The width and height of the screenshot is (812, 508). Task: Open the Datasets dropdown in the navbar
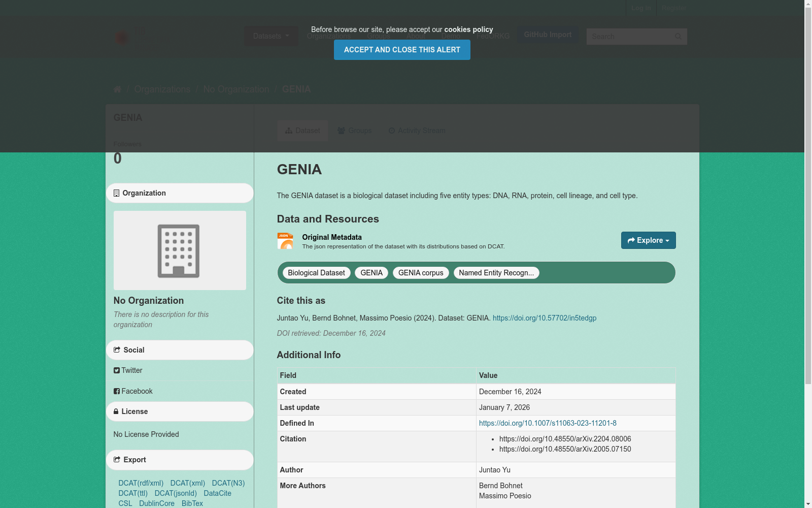pyautogui.click(x=270, y=36)
